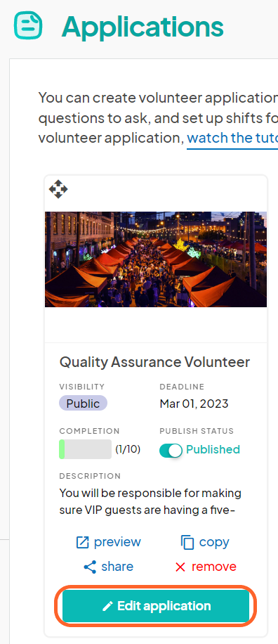Viewport: 278px width, 644px height.
Task: Open the preview link
Action: click(117, 542)
